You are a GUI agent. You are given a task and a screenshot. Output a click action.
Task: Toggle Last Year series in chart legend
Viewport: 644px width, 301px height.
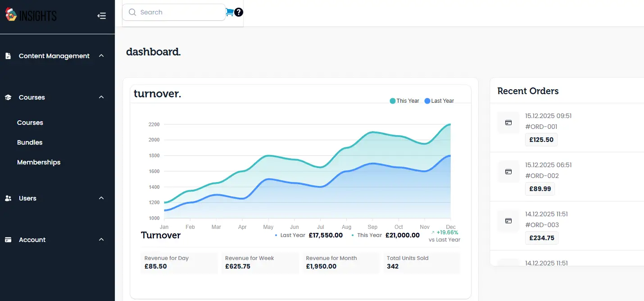(x=439, y=101)
